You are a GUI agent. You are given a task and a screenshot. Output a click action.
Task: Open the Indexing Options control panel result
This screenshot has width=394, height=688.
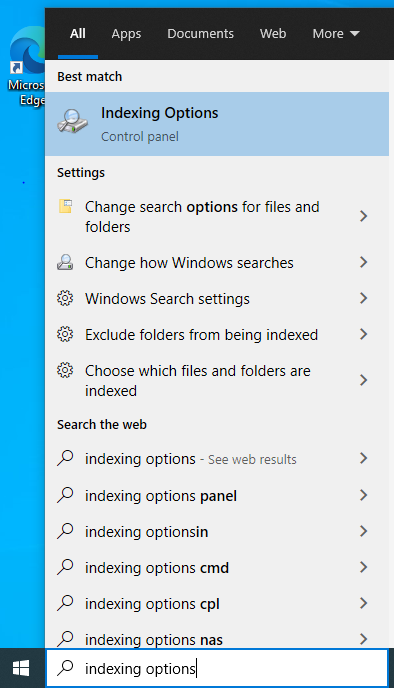click(x=217, y=124)
